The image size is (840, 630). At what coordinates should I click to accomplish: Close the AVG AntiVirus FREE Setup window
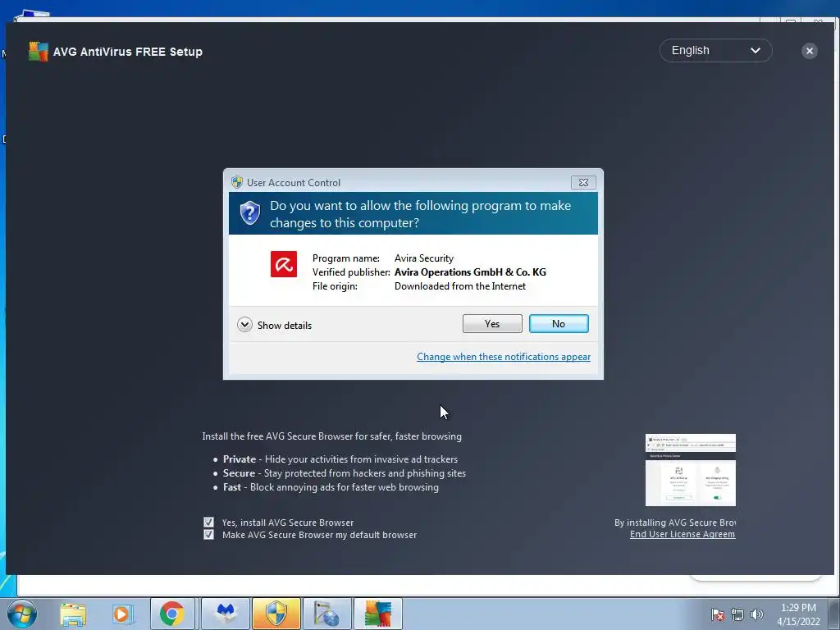pos(810,51)
